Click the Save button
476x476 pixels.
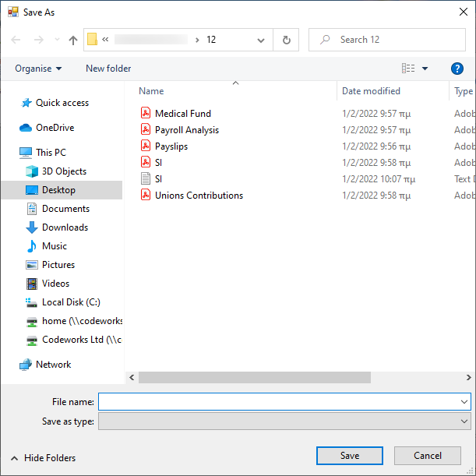(350, 456)
